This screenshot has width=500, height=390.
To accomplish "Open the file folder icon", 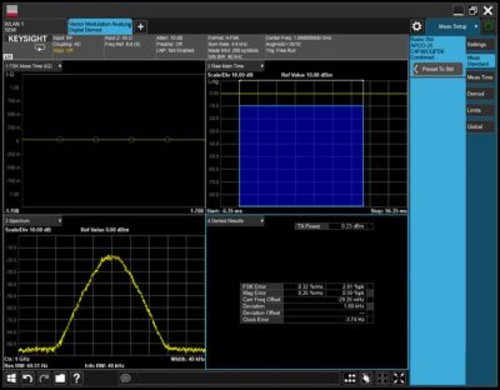I will [x=60, y=378].
